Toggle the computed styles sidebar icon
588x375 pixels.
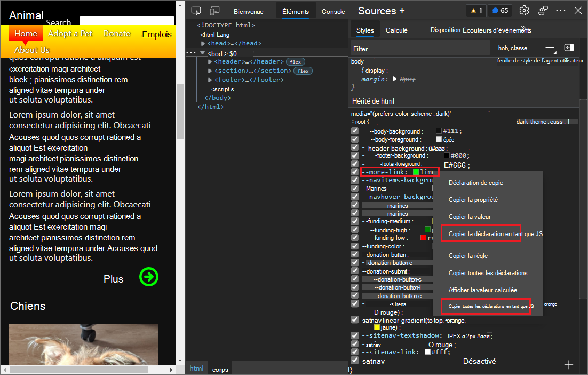pos(569,48)
